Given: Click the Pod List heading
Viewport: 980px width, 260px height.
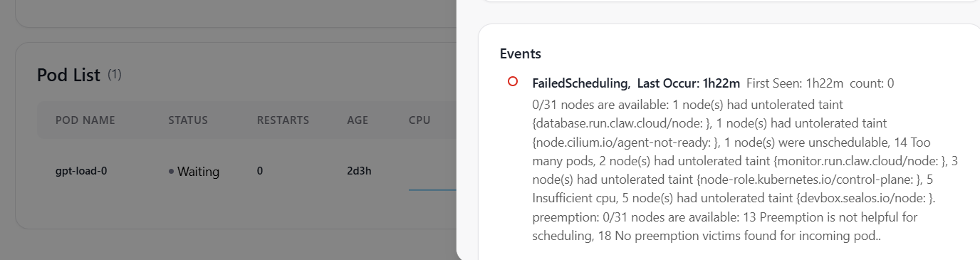Looking at the screenshot, I should click(68, 75).
